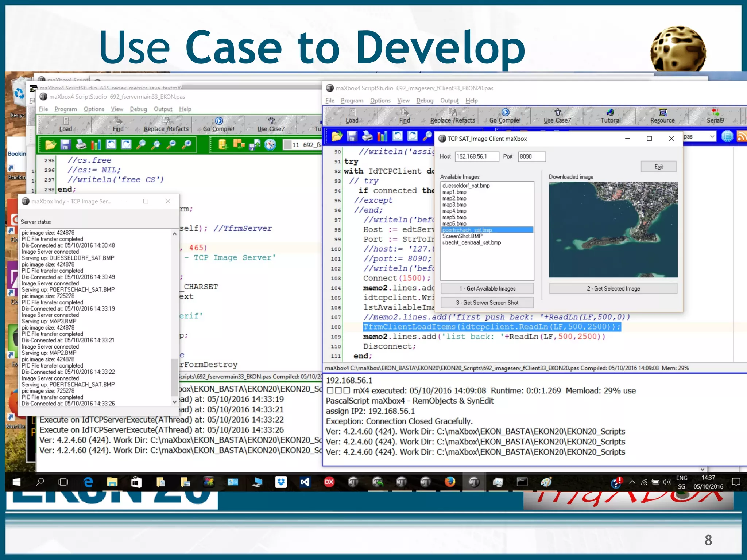Open Dropbox icon on taskbar
The height and width of the screenshot is (560, 747).
[281, 482]
